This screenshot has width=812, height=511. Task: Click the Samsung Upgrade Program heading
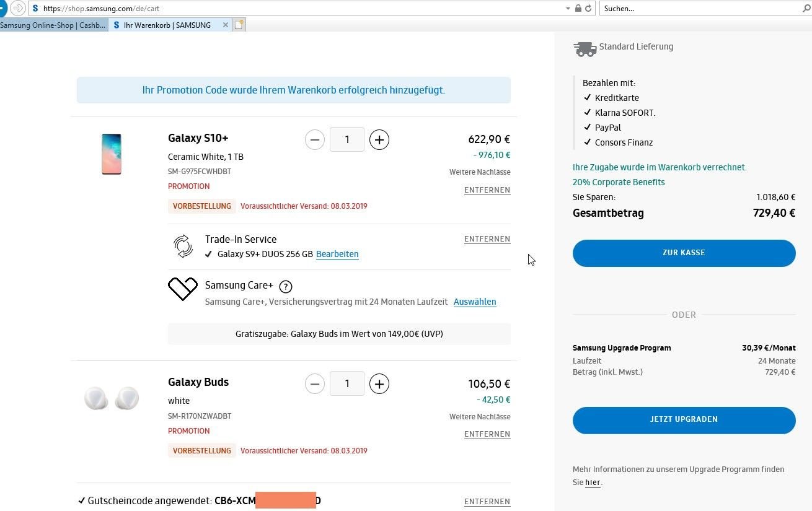(x=622, y=348)
